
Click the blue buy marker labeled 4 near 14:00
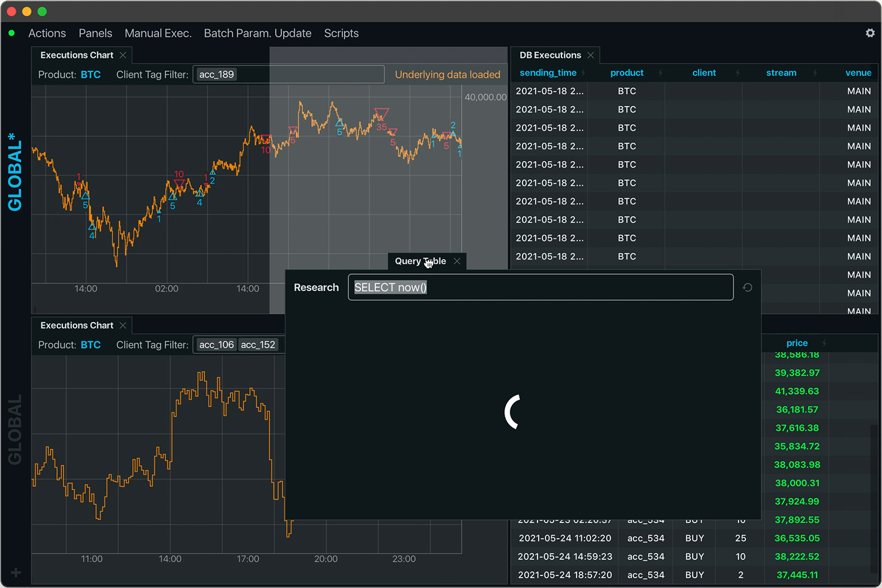click(x=92, y=226)
